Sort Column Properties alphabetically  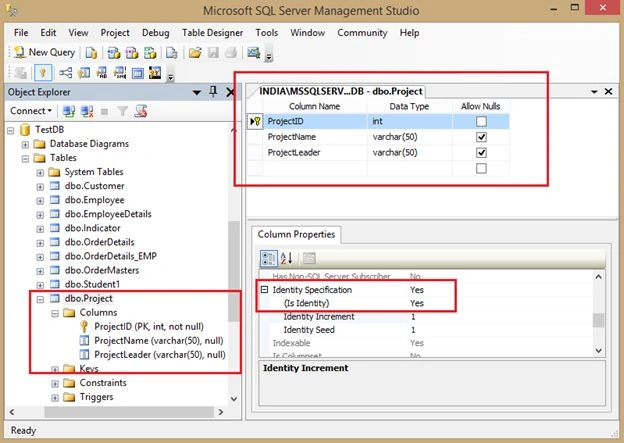click(x=287, y=258)
